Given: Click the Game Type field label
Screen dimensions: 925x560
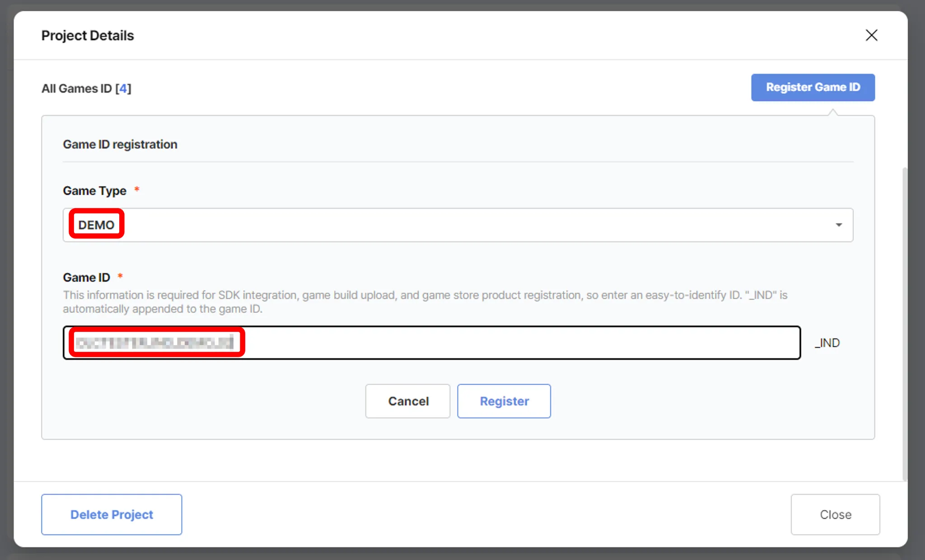Looking at the screenshot, I should (94, 191).
